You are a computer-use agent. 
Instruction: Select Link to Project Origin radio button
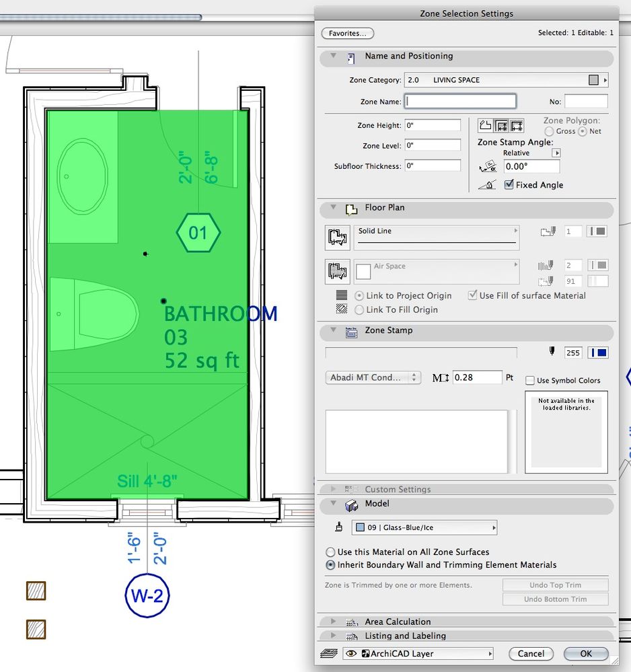[359, 296]
